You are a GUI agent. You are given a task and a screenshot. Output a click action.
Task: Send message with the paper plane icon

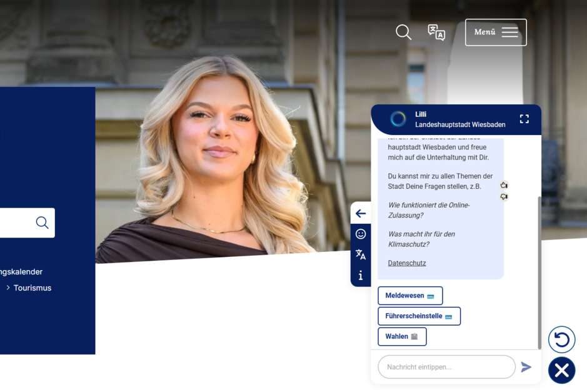pyautogui.click(x=526, y=367)
